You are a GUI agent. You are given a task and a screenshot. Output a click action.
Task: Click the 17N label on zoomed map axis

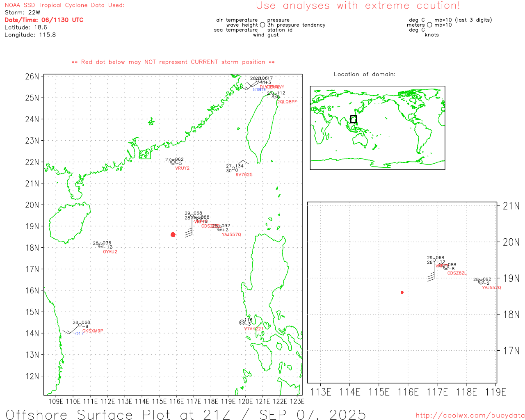[511, 351]
